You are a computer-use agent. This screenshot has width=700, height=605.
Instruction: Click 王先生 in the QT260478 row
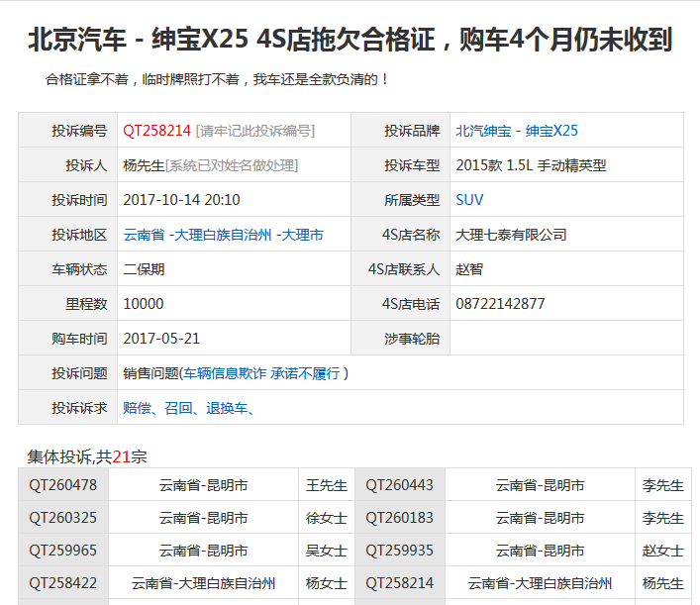[x=327, y=485]
